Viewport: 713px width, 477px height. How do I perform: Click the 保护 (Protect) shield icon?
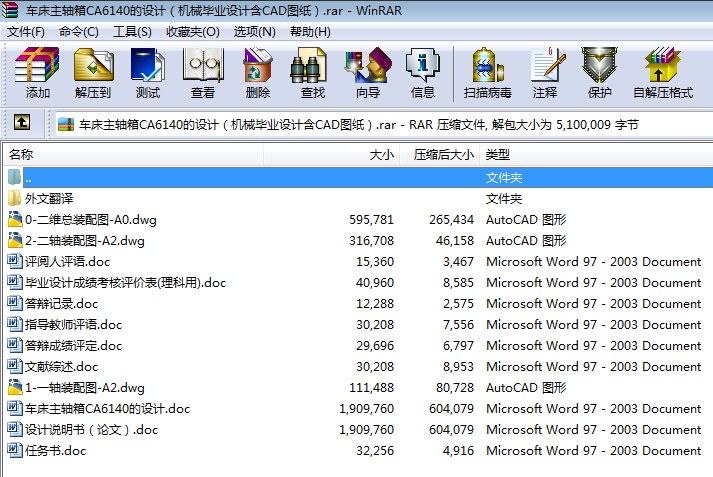[599, 65]
